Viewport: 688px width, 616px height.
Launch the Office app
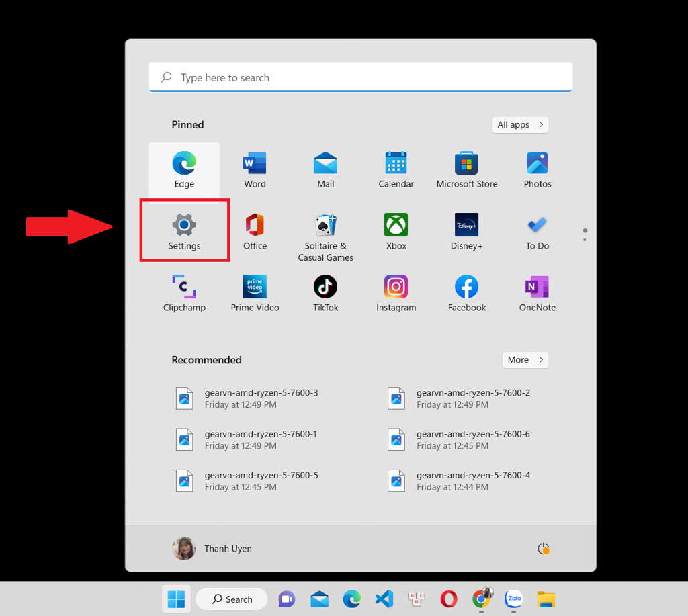click(255, 231)
